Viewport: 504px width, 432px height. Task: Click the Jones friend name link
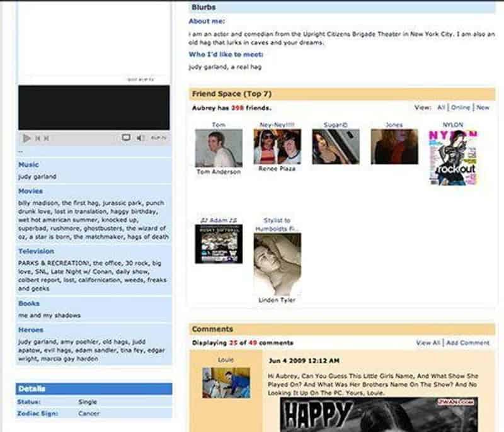[394, 125]
